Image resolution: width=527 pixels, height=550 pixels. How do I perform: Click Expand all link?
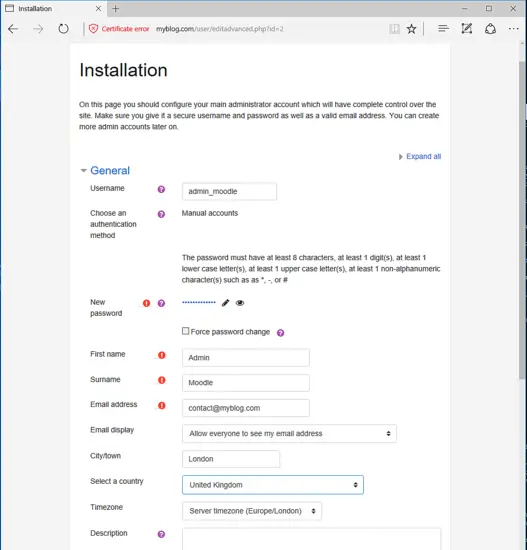[423, 156]
